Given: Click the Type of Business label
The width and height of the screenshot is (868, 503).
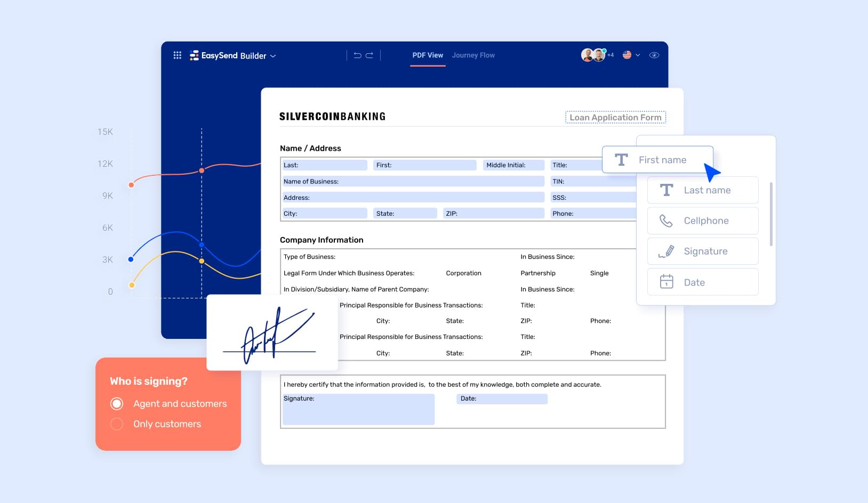Looking at the screenshot, I should (309, 257).
